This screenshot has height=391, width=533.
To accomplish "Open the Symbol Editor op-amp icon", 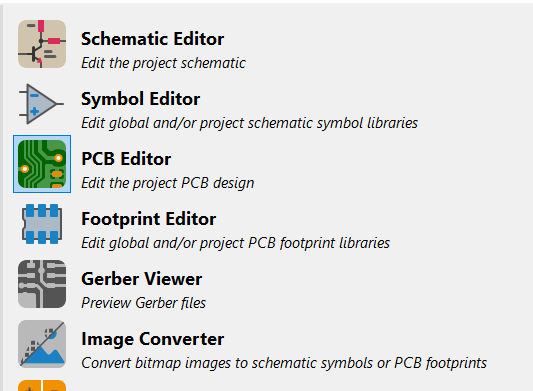I will 42,104.
